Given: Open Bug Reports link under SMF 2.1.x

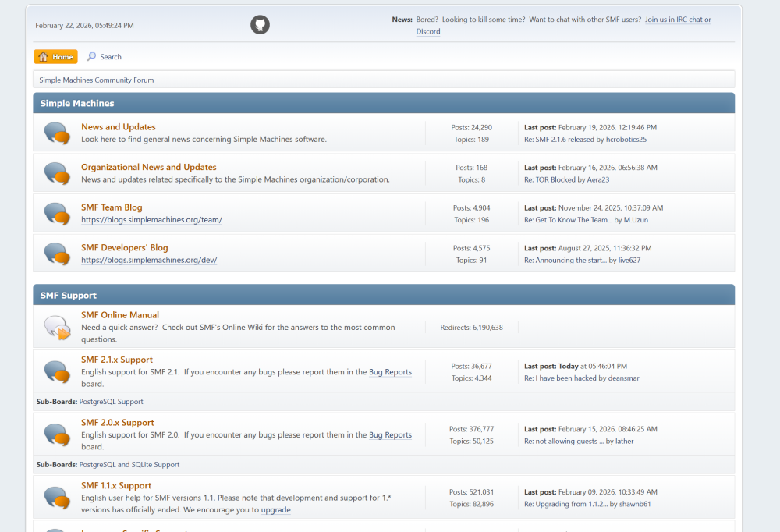Looking at the screenshot, I should click(391, 372).
